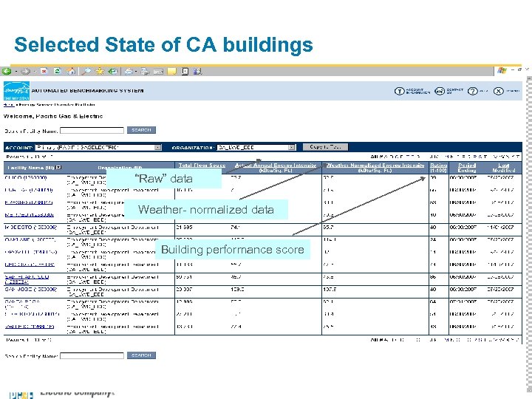Sort by Rating (1-100) column
The width and height of the screenshot is (532, 399).
point(438,168)
